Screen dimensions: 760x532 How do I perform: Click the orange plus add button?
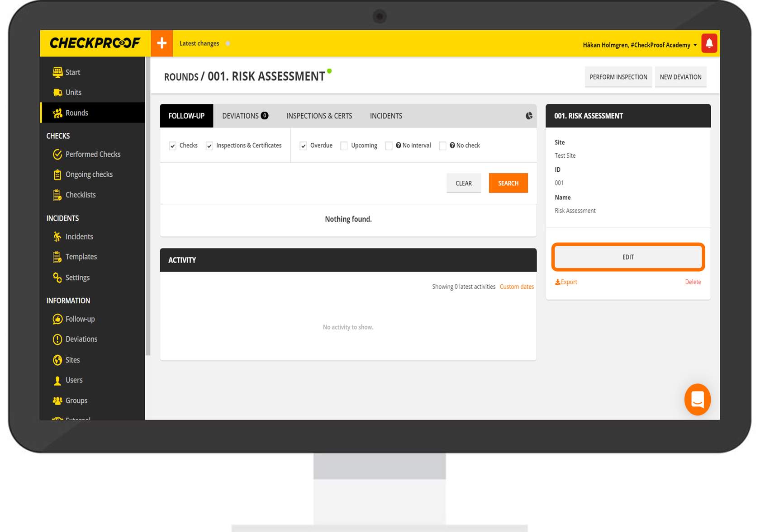[x=161, y=43]
